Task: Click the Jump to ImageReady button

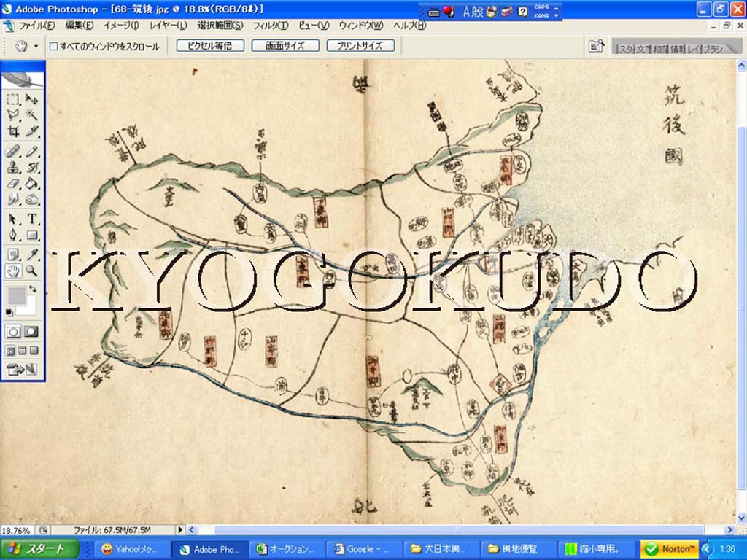Action: [x=23, y=369]
